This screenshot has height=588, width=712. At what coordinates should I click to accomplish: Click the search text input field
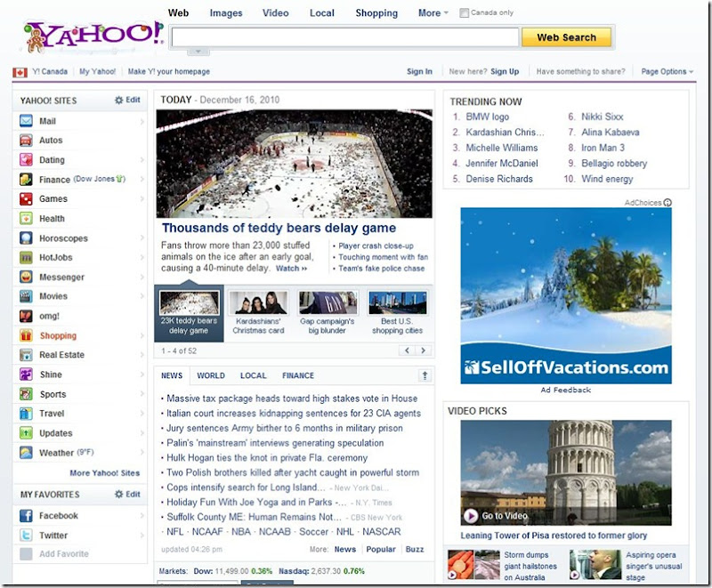(x=345, y=37)
